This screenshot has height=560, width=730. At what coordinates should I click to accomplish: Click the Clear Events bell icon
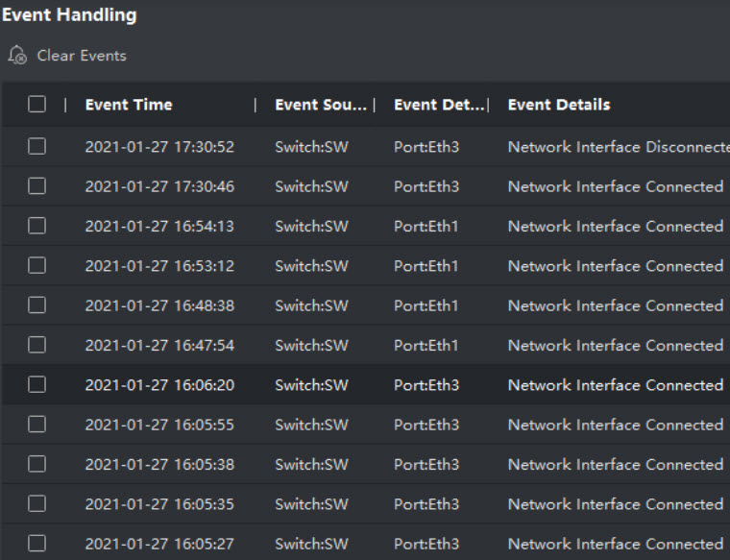17,56
